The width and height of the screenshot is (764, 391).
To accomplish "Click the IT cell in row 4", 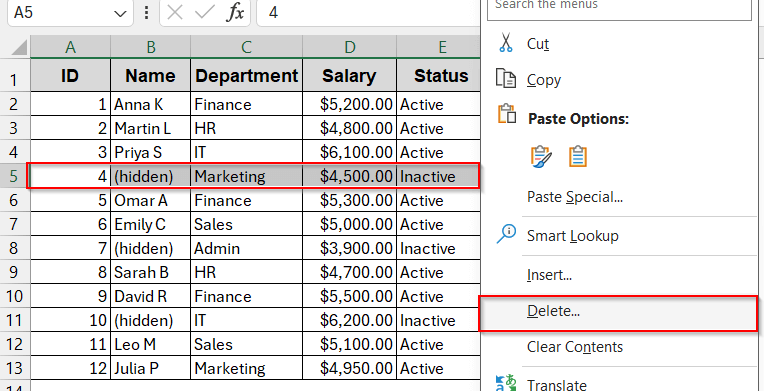I will coord(247,152).
